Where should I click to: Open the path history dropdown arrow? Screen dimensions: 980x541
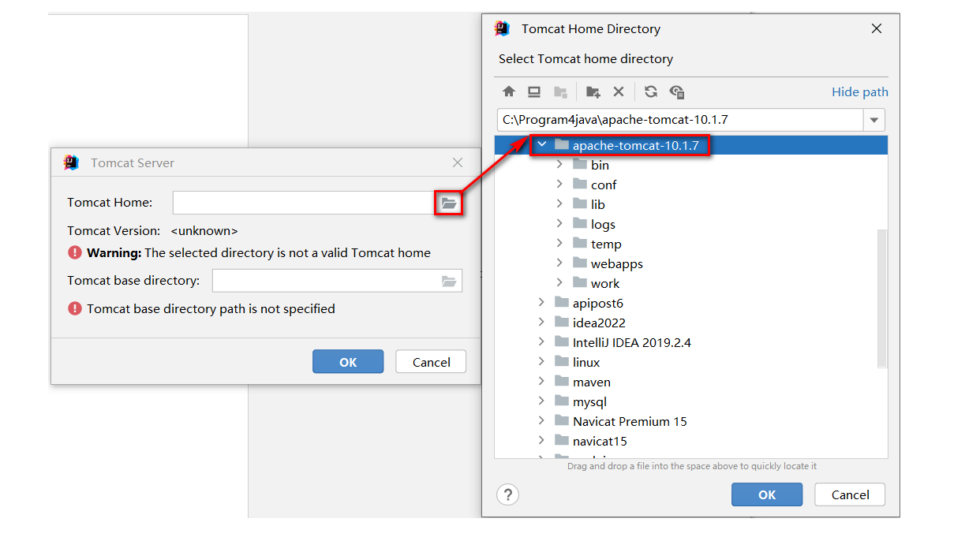(x=874, y=120)
